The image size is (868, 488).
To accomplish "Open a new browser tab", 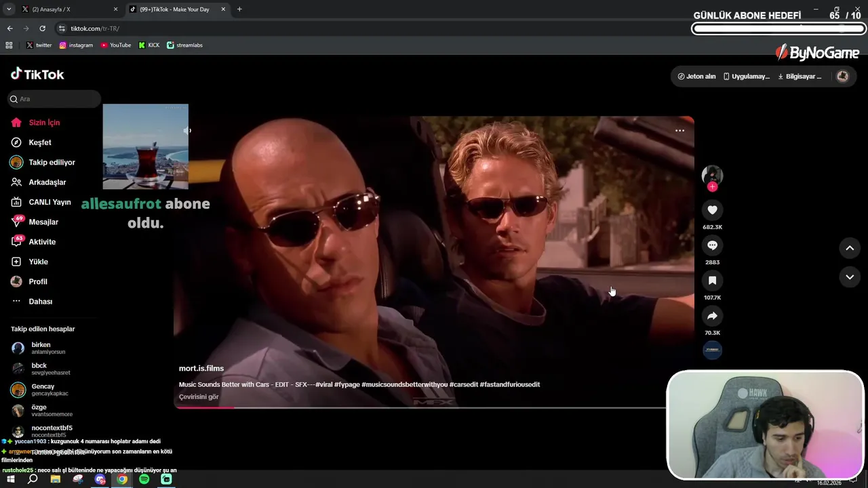I will point(239,9).
